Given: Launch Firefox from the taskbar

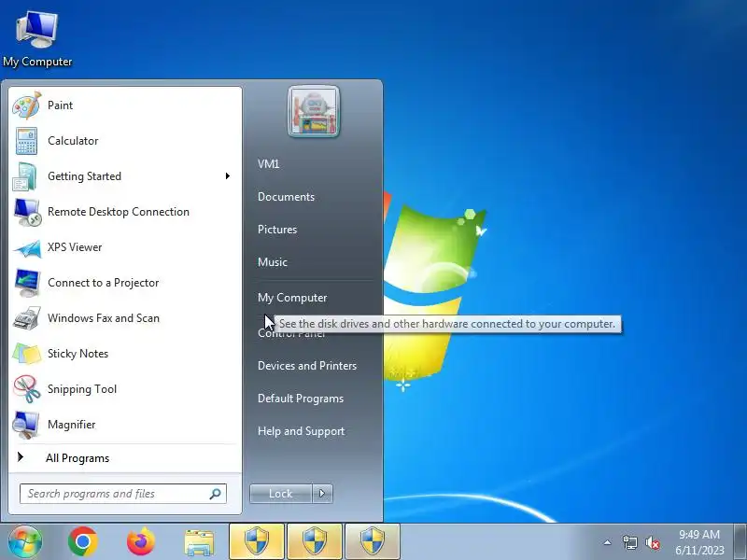Looking at the screenshot, I should point(141,542).
